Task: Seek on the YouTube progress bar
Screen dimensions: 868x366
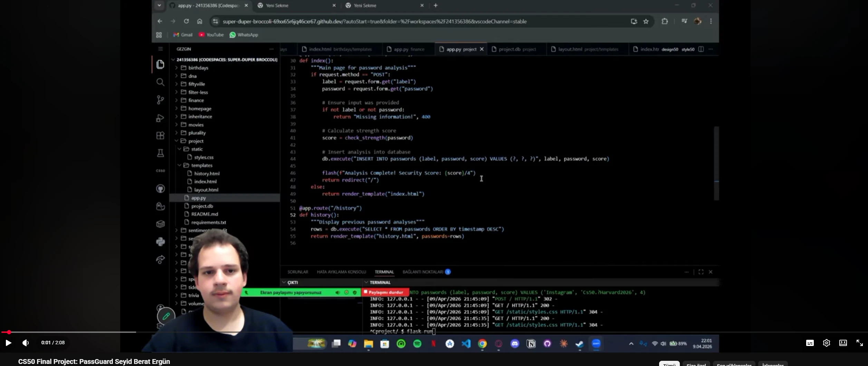Action: 434,332
